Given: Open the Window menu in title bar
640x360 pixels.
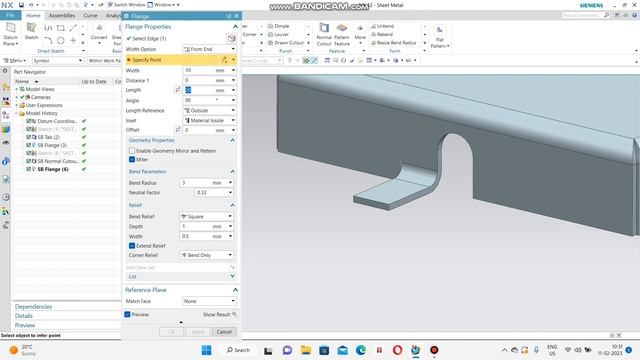Looking at the screenshot, I should click(163, 5).
